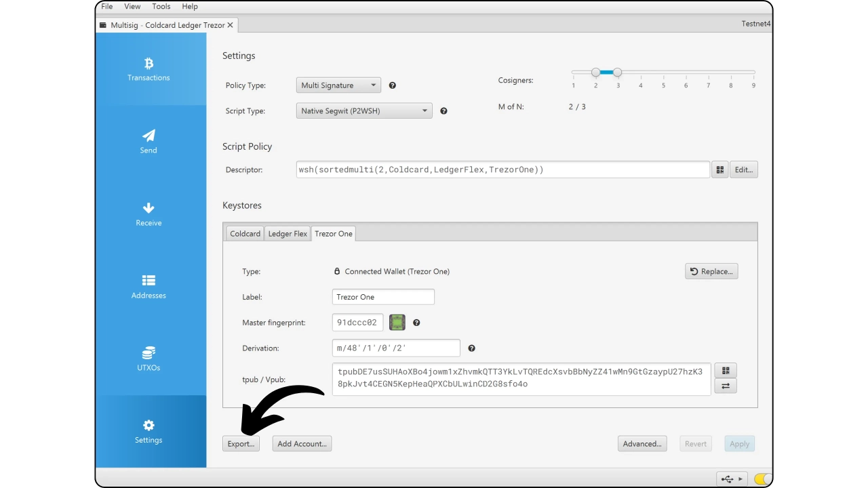The image size is (868, 488).
Task: Click Replace... for the Trezor One keystore
Action: (711, 271)
